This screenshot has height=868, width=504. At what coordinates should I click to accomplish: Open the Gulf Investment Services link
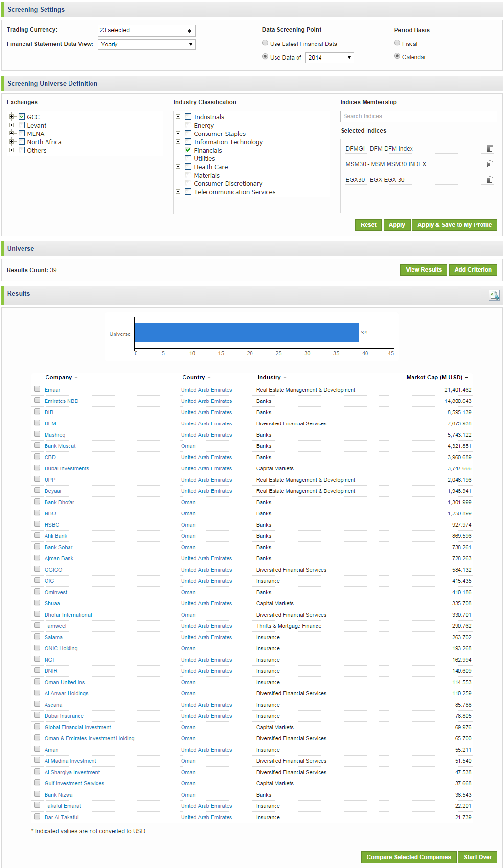[74, 783]
